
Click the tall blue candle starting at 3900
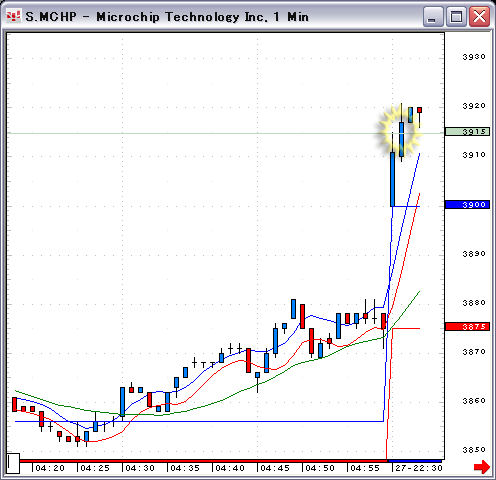click(x=393, y=179)
